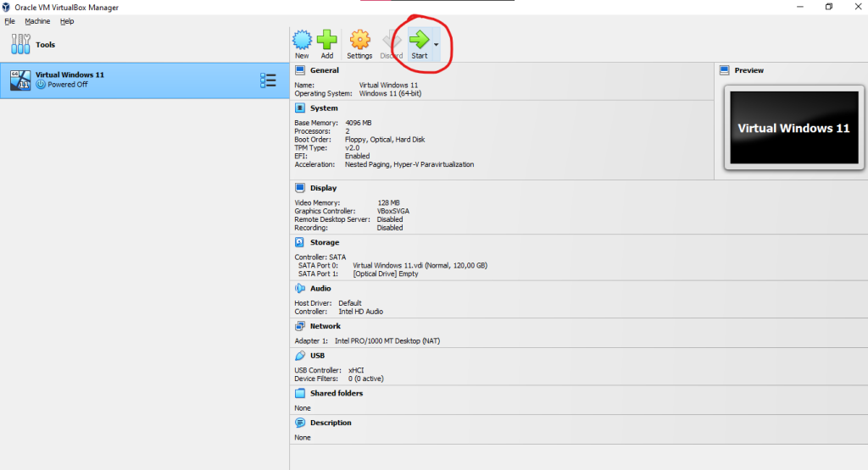Open the USB section header
Viewport: 868px width, 470px height.
click(317, 356)
